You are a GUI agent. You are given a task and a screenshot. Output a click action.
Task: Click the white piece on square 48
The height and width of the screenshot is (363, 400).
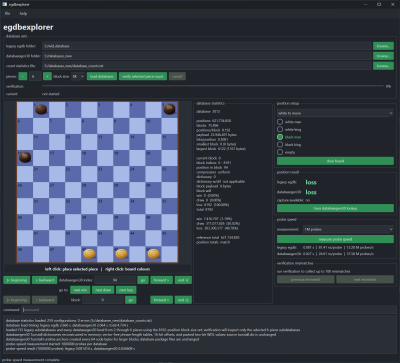click(x=89, y=254)
